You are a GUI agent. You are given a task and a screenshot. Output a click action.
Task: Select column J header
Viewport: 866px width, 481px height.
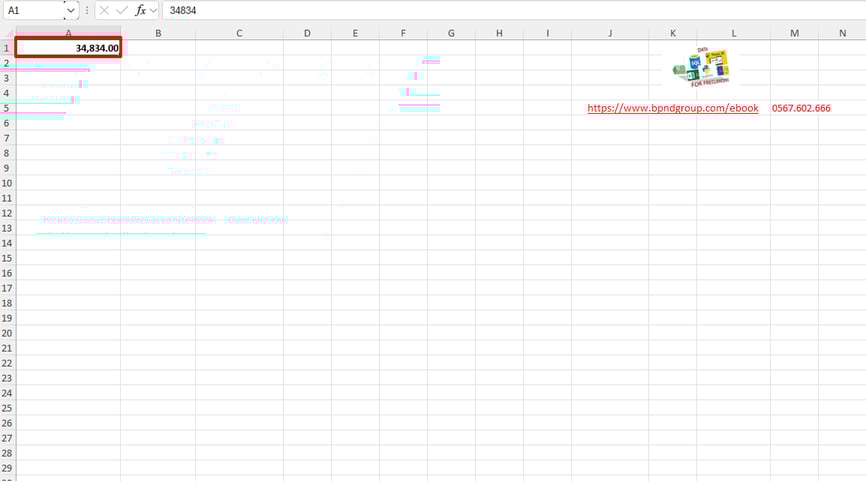[610, 33]
